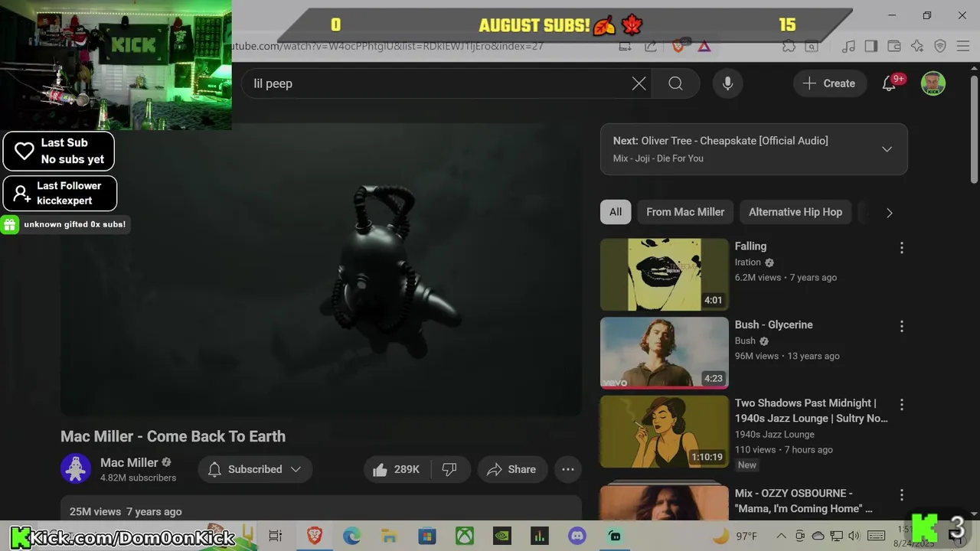Open the 97°F weather widget
The width and height of the screenshot is (980, 551).
coord(734,536)
